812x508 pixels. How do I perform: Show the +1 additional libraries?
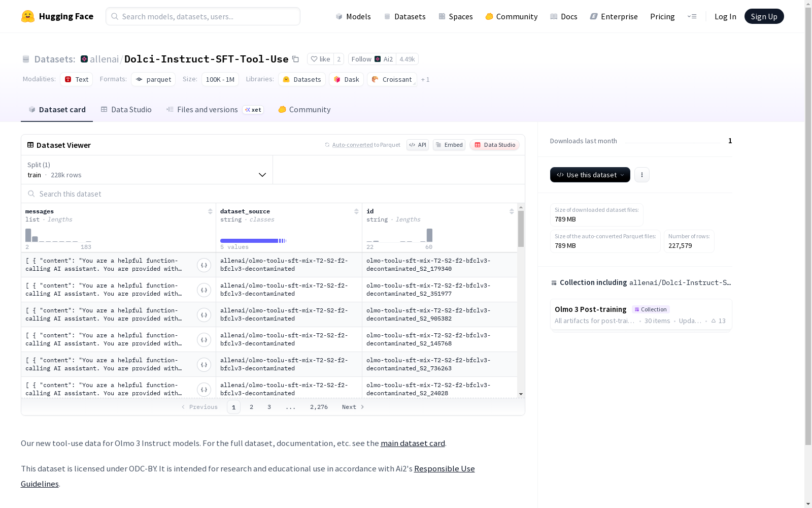[x=425, y=79]
